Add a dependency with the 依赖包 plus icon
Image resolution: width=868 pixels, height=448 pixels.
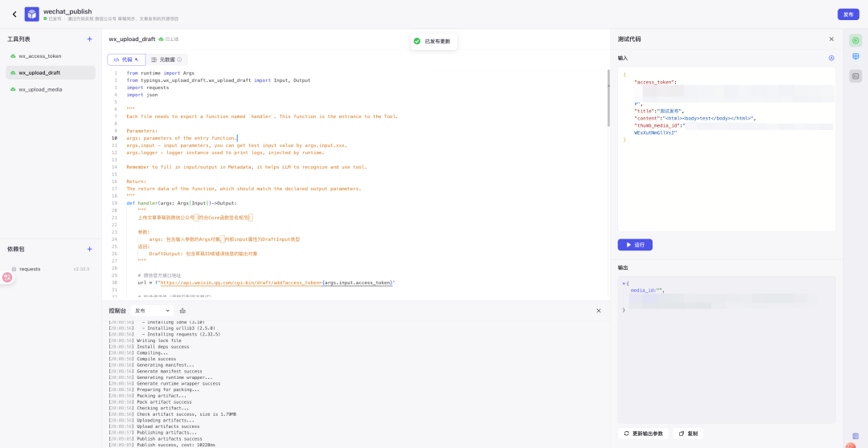point(89,249)
